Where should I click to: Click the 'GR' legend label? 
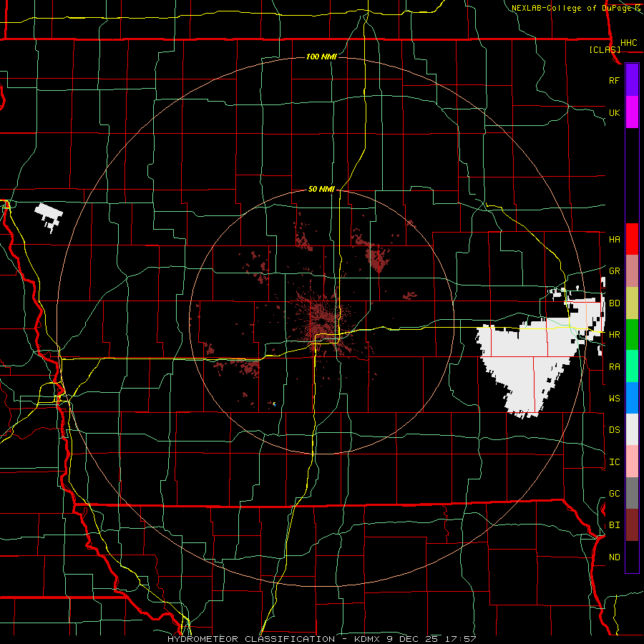coord(614,271)
